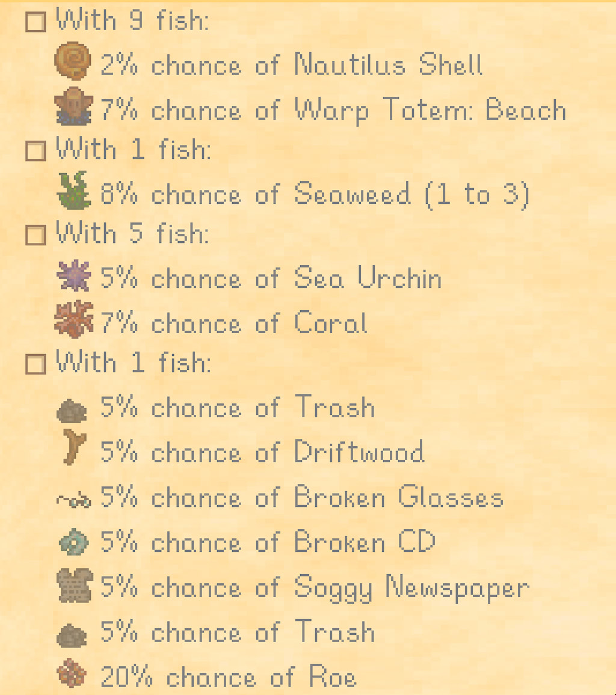This screenshot has height=695, width=616.
Task: Select the Warp Totem: Beach icon
Action: click(73, 106)
